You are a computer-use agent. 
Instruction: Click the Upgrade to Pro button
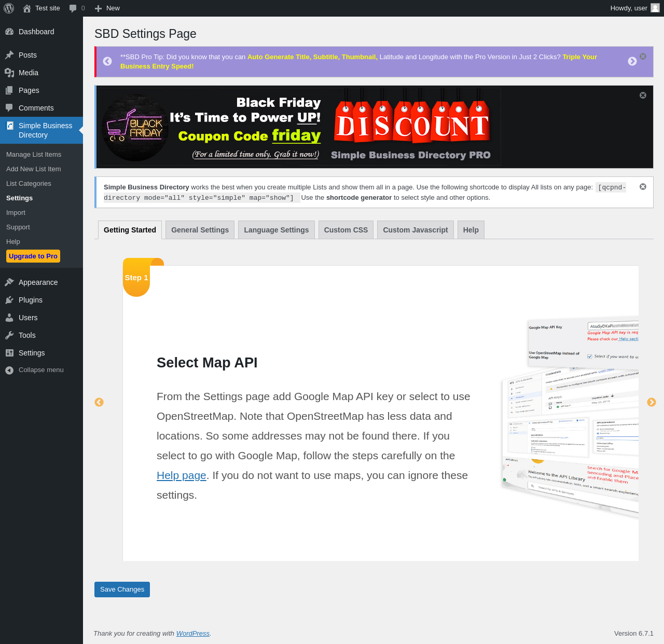click(33, 256)
